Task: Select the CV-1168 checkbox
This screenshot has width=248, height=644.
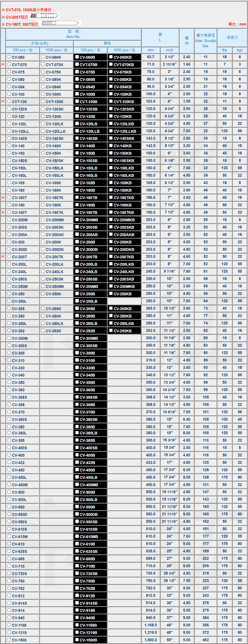Action: [9, 625]
